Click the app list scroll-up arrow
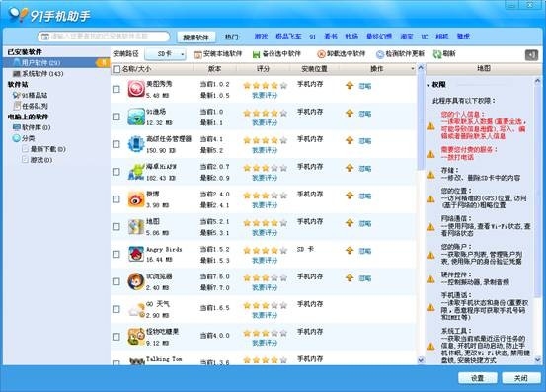 (x=421, y=67)
